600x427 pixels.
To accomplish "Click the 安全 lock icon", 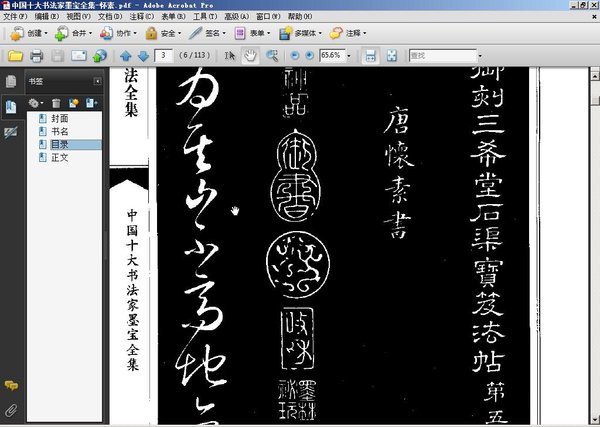I will click(151, 34).
